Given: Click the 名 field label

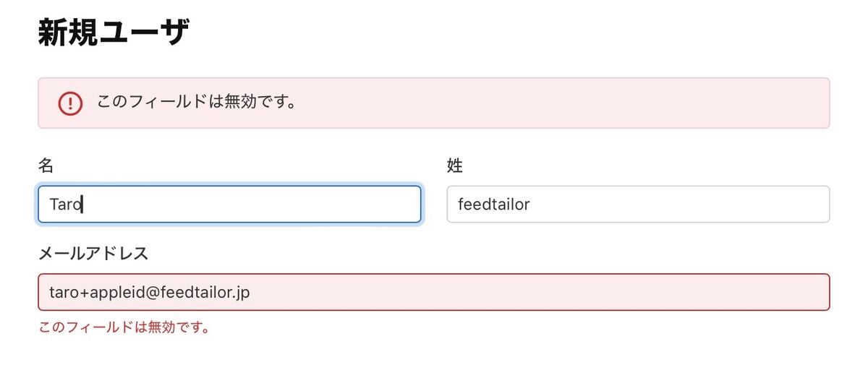Looking at the screenshot, I should coord(46,165).
